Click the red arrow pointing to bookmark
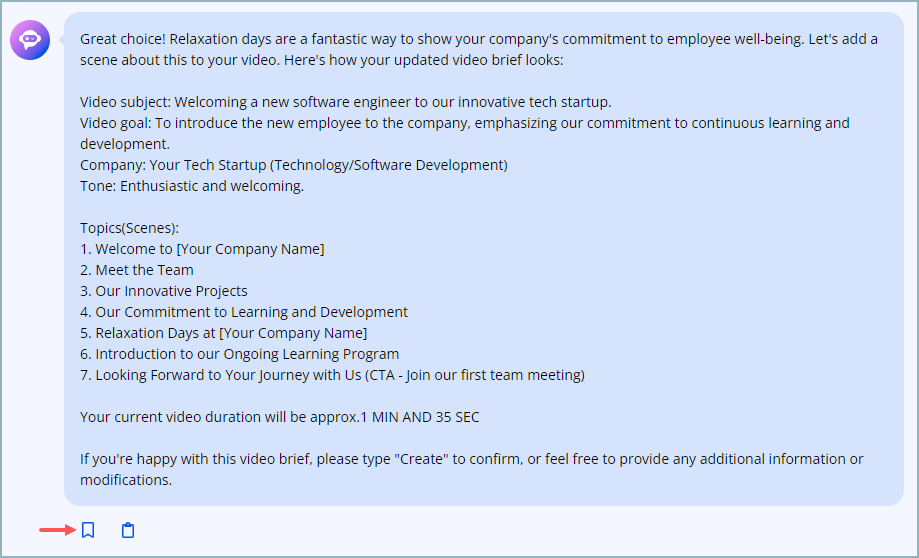The width and height of the screenshot is (919, 558). click(57, 530)
